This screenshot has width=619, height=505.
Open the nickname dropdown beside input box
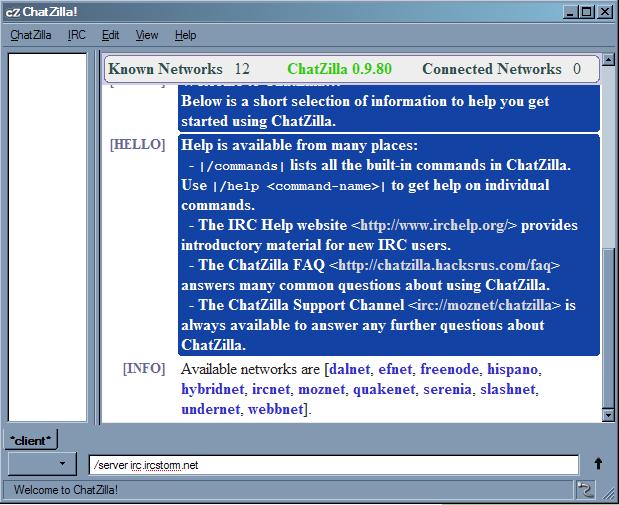42,464
